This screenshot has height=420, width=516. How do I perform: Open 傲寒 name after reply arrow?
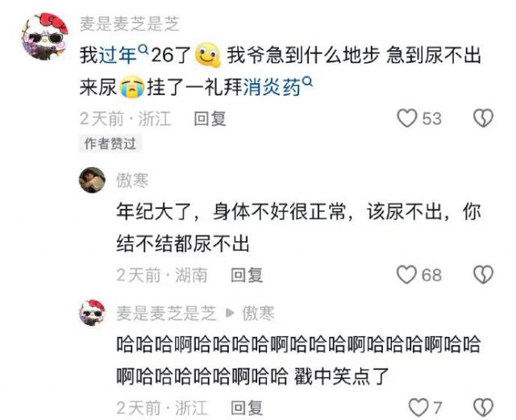click(258, 313)
